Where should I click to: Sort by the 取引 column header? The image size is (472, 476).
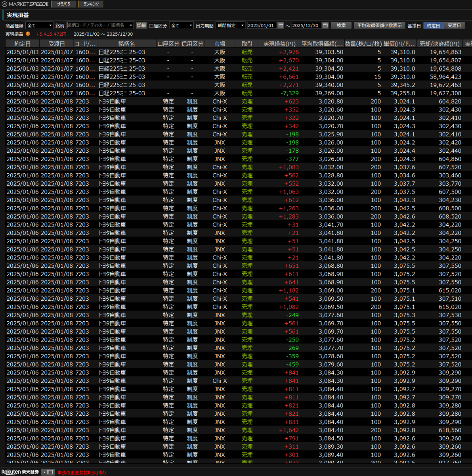(247, 44)
